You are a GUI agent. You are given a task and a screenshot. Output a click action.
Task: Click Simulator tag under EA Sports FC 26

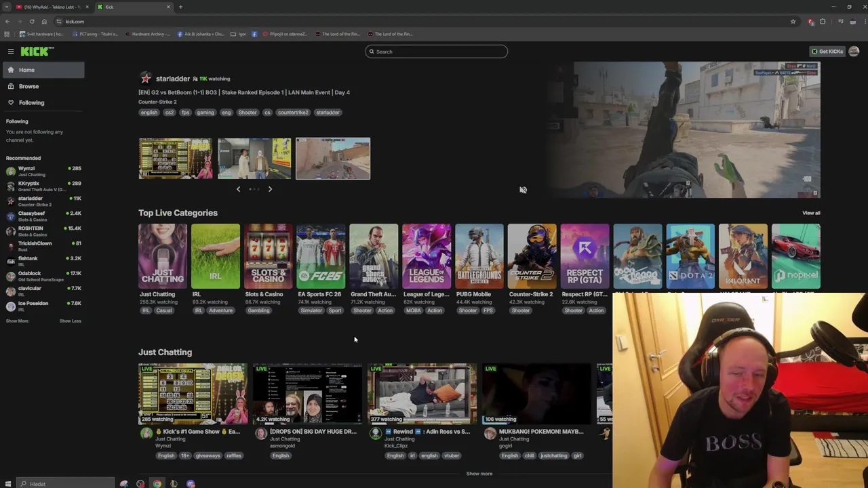pos(311,310)
